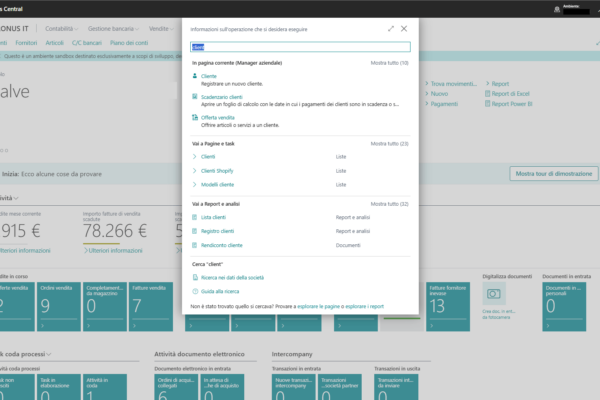This screenshot has width=600, height=400.
Task: Click Ricerca nei dati della società icon
Action: [195, 277]
